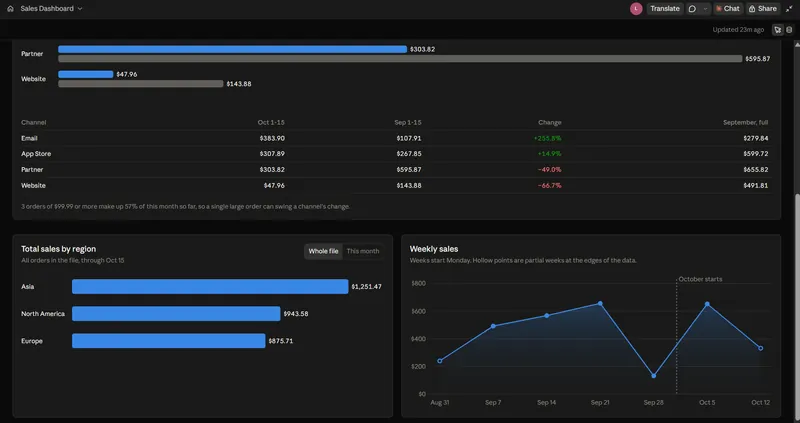Open the pink user avatar menu
Viewport: 800px width, 423px height.
pyautogui.click(x=636, y=9)
